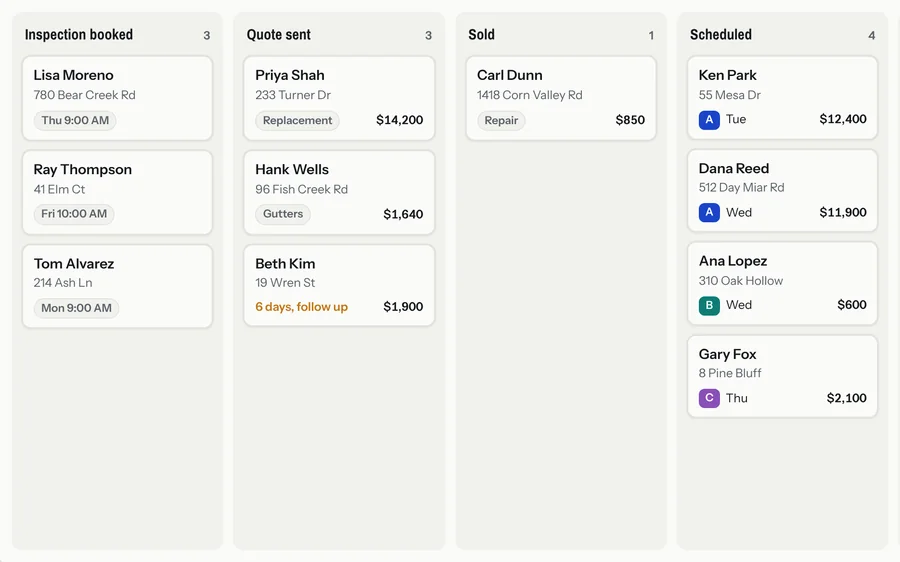Click the address 512 Day Miar Rd
900x562 pixels.
click(x=741, y=188)
